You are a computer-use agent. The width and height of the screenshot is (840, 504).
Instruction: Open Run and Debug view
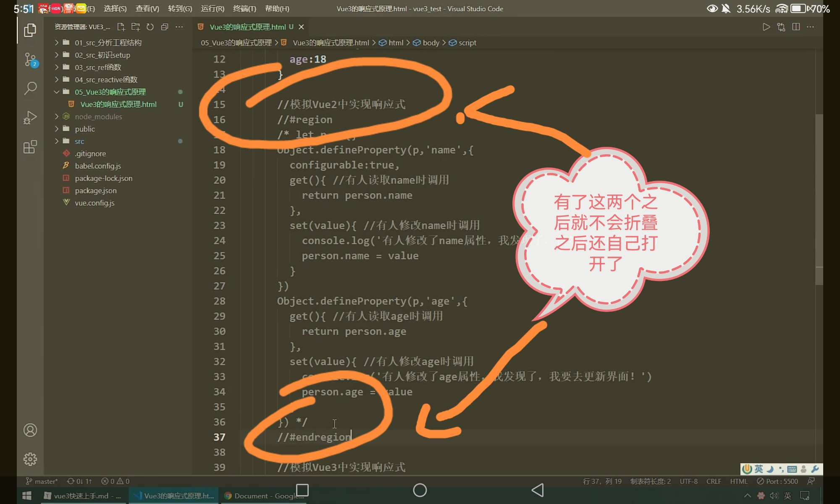tap(30, 118)
